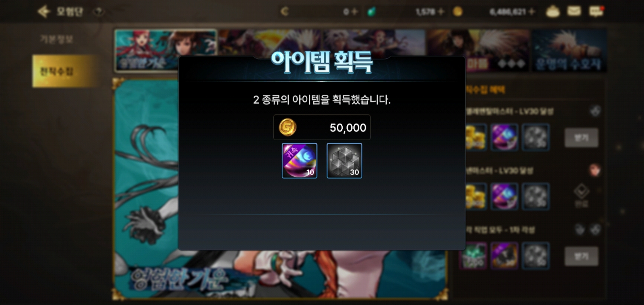Viewport: 644px width, 305px height.
Task: Open the mail envelope icon
Action: [x=574, y=11]
